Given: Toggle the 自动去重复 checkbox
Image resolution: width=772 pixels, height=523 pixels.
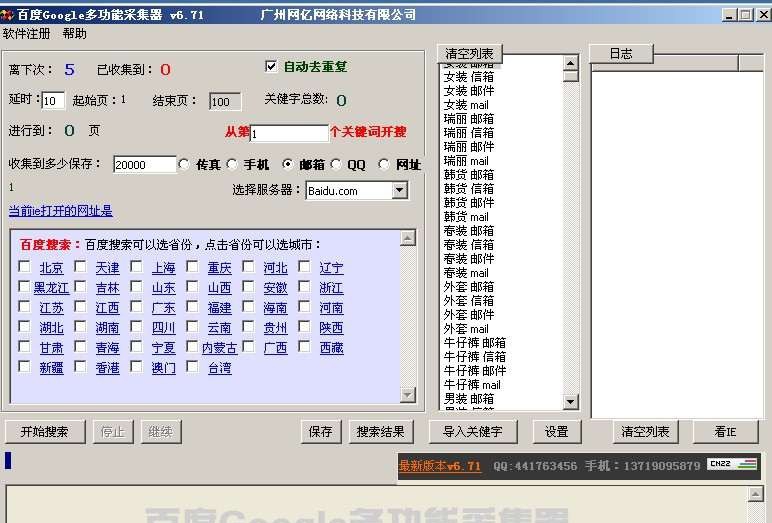Looking at the screenshot, I should [271, 66].
